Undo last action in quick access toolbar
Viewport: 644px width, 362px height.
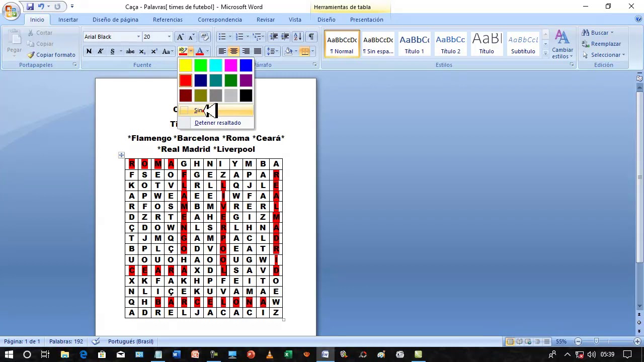point(41,7)
